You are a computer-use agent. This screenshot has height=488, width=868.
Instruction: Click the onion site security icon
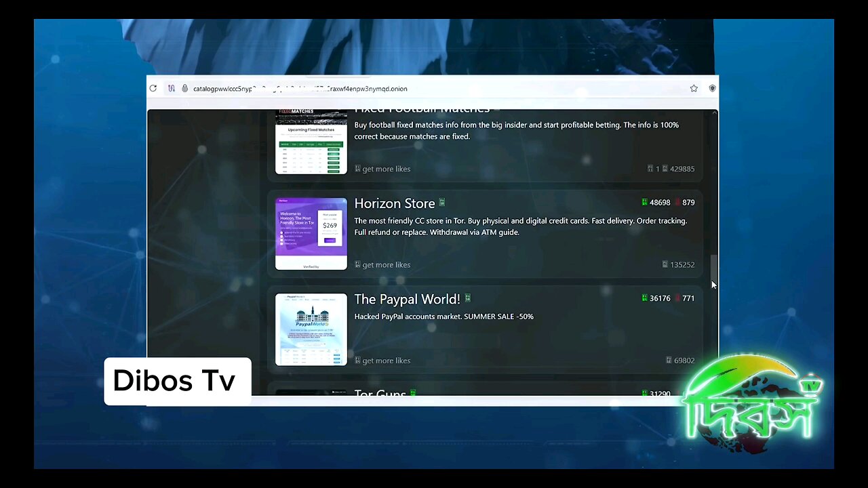point(184,88)
